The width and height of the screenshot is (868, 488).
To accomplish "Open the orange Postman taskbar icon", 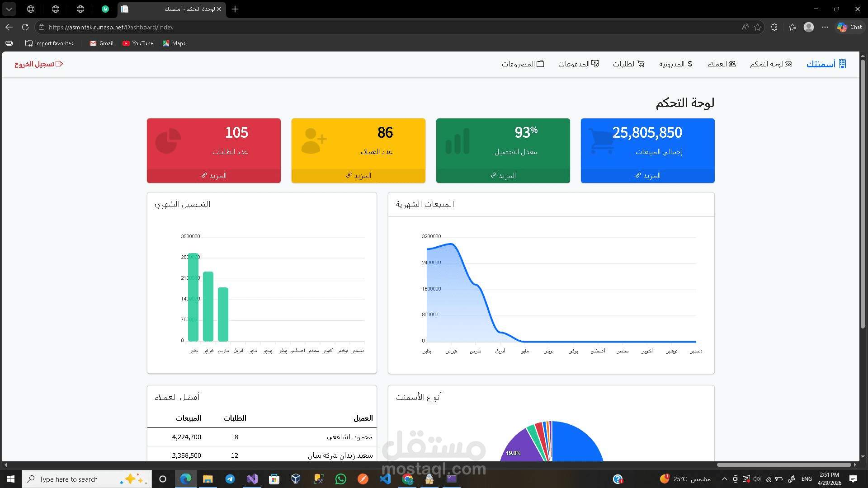I will [x=363, y=479].
